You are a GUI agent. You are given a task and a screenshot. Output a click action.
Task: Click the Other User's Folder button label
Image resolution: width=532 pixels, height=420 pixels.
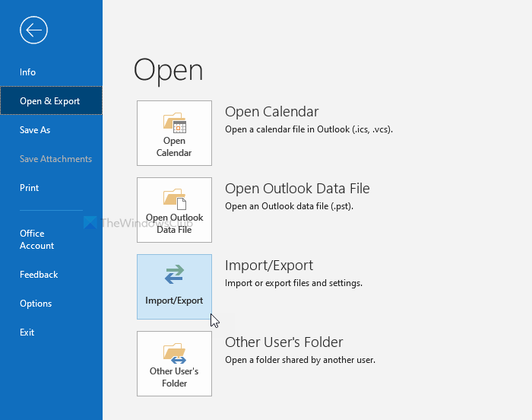(174, 377)
